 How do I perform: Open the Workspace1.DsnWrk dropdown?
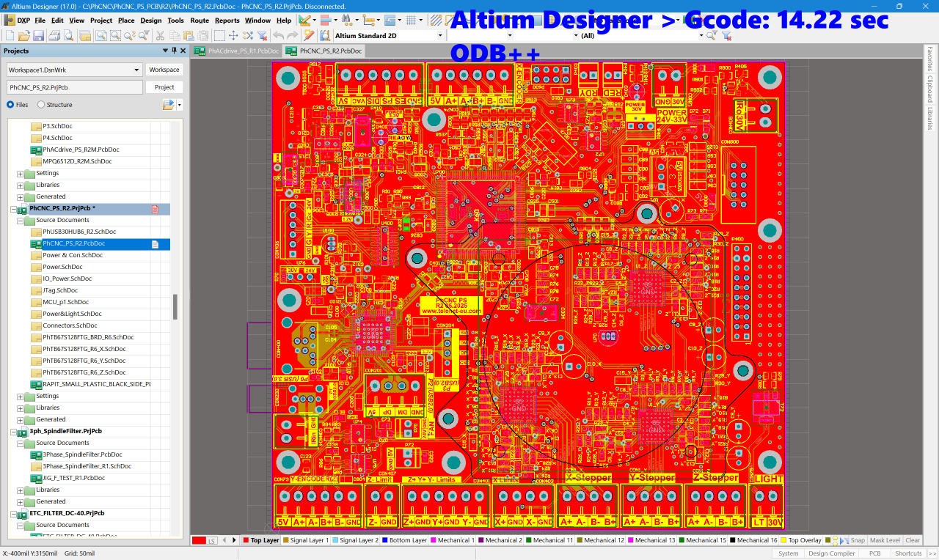tap(136, 70)
